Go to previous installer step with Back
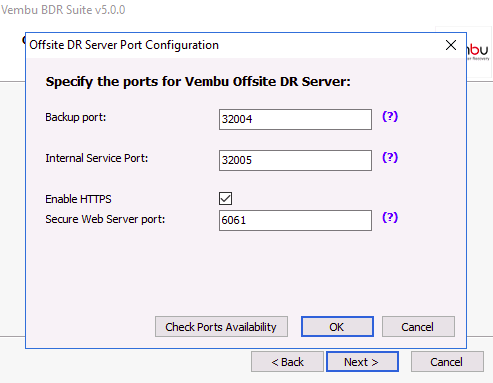 coord(287,362)
